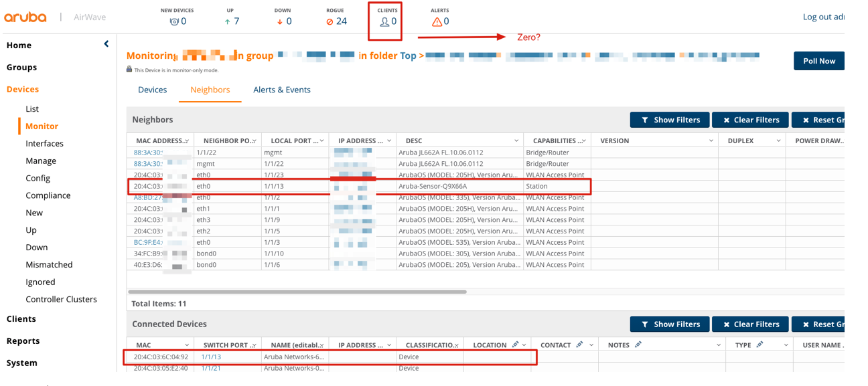Switch to the Devices tab
The width and height of the screenshot is (868, 386).
(152, 90)
